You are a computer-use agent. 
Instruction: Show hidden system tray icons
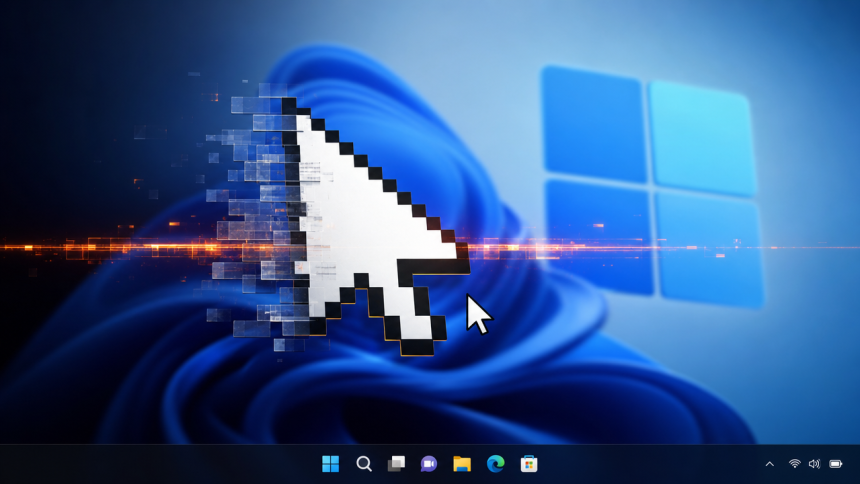[x=770, y=464]
